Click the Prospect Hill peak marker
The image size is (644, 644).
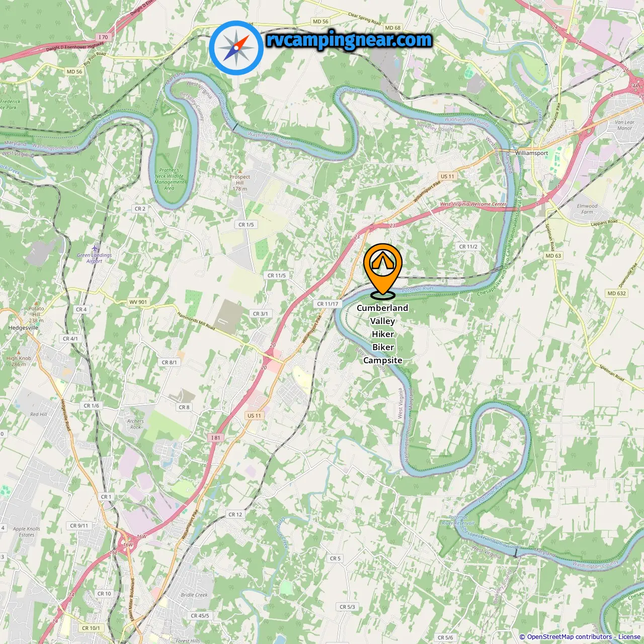[239, 172]
